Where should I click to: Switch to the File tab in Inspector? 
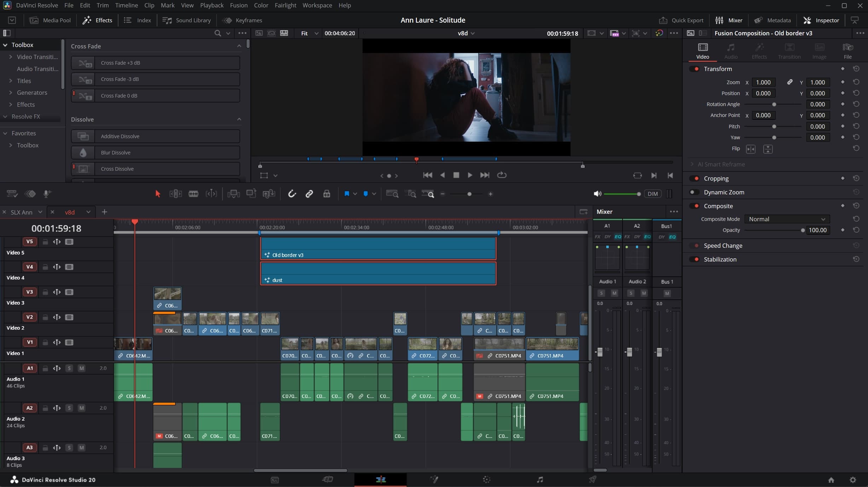848,51
